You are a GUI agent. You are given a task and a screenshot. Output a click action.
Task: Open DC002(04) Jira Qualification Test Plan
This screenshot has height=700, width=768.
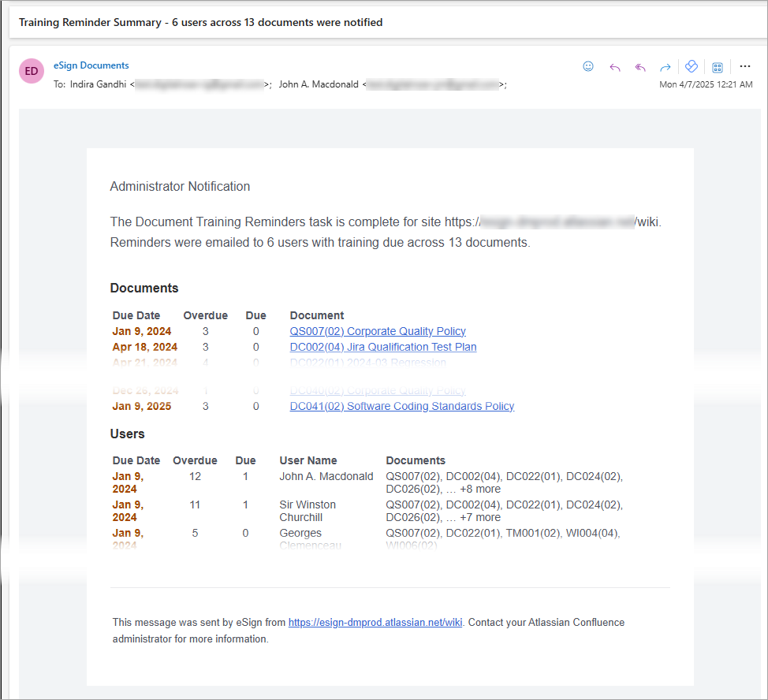coord(383,347)
